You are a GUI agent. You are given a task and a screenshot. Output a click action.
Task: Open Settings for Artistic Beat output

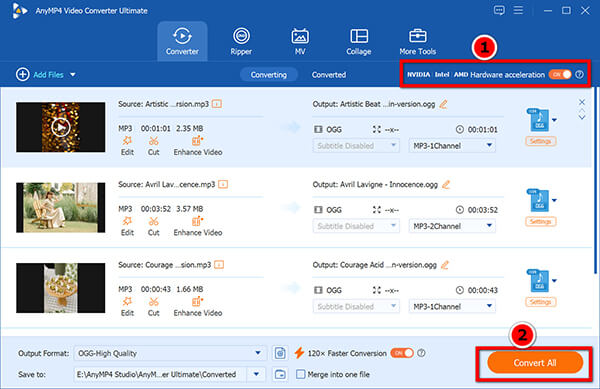(540, 141)
